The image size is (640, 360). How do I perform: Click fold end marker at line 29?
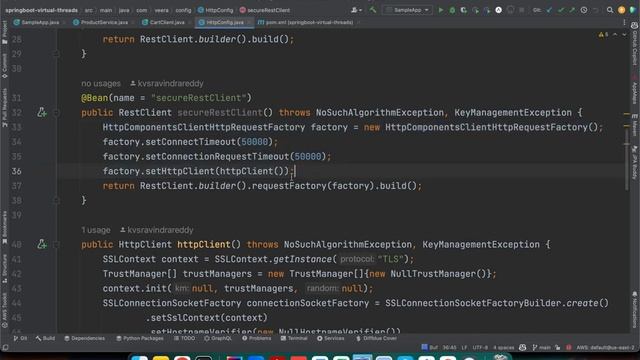coord(56,53)
